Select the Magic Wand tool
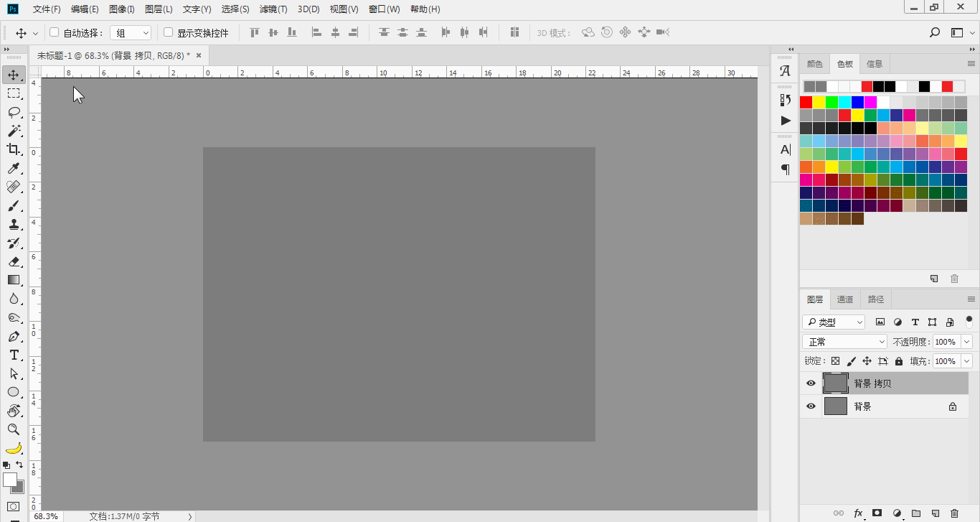Viewport: 980px width, 522px height. [x=14, y=131]
